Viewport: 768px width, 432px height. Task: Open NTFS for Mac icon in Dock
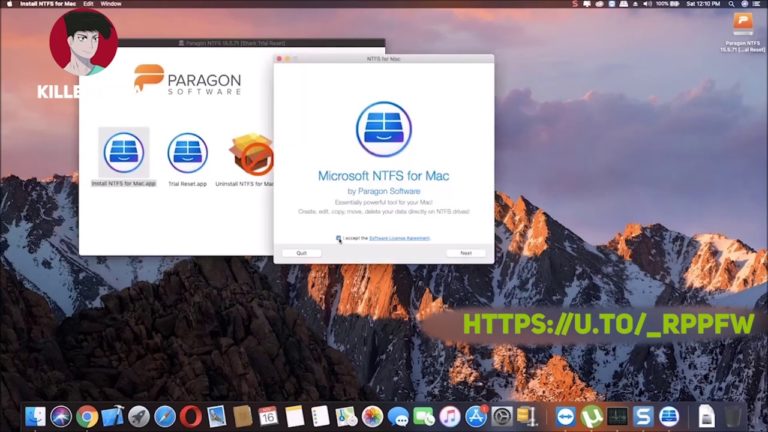(669, 417)
